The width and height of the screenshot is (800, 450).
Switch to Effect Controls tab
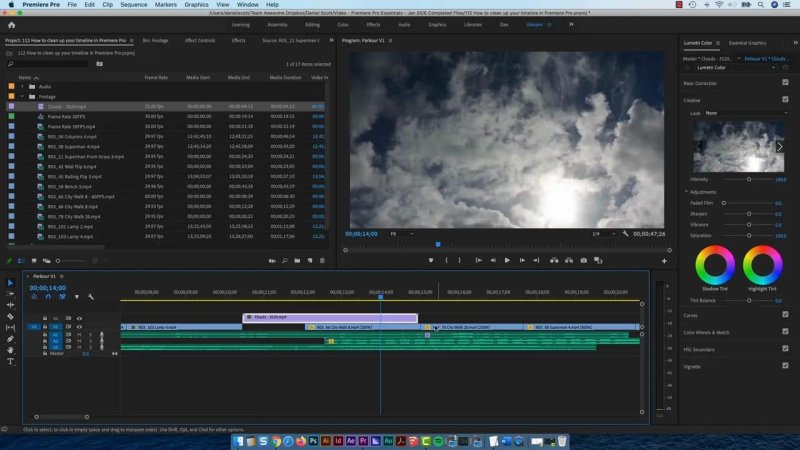pyautogui.click(x=200, y=40)
